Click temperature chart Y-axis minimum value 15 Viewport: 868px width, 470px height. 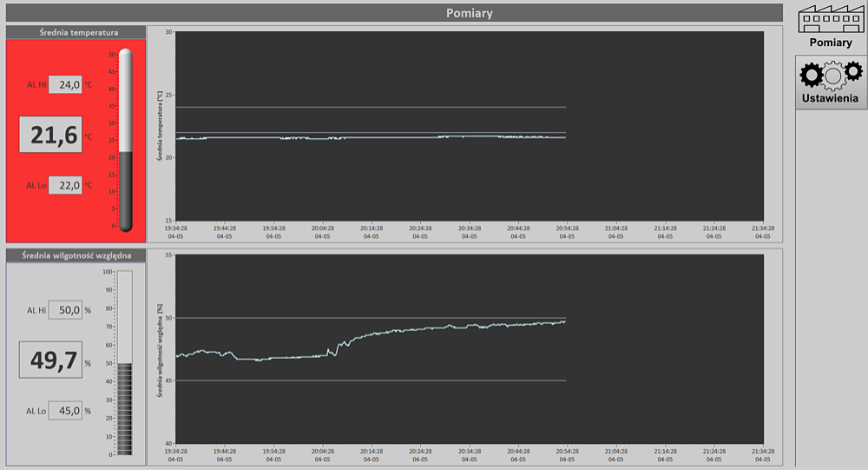click(168, 221)
